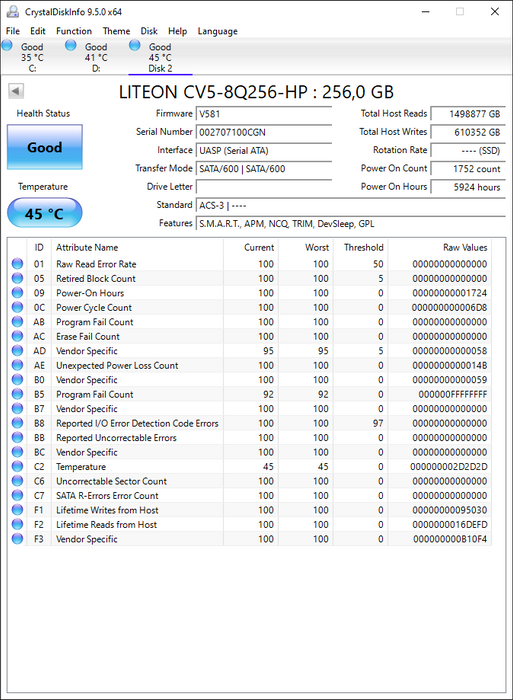The height and width of the screenshot is (700, 513).
Task: Click the previous disk arrow button
Action: pyautogui.click(x=16, y=92)
